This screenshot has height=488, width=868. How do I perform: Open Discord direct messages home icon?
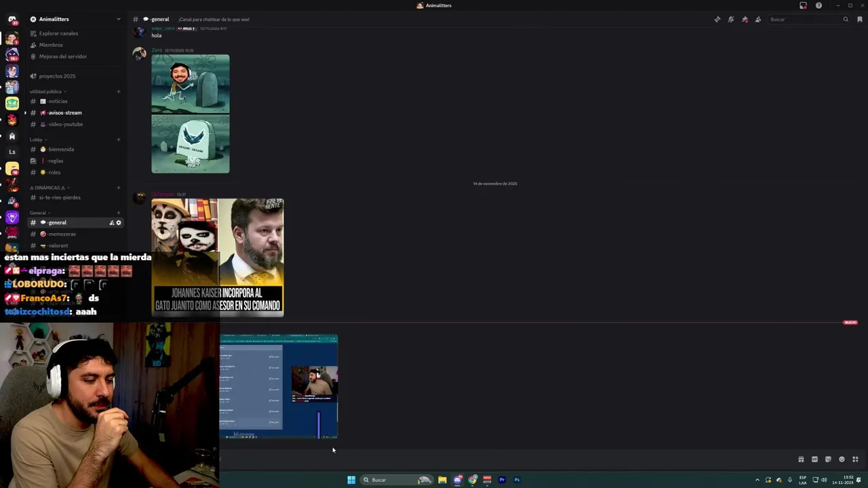[12, 20]
